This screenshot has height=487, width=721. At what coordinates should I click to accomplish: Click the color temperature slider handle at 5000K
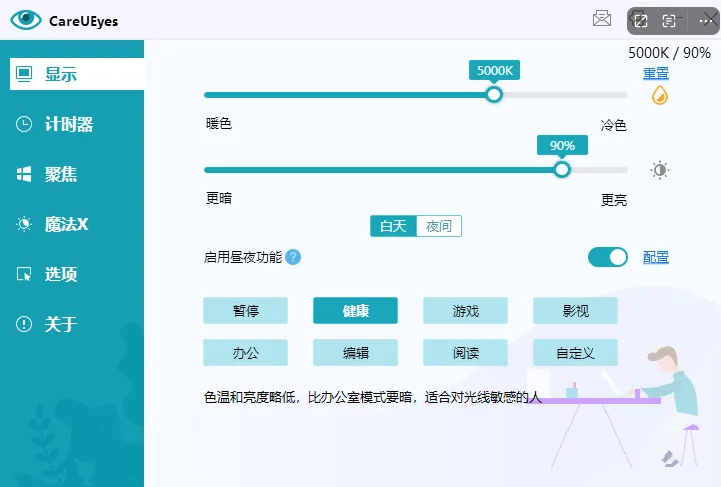pyautogui.click(x=494, y=95)
